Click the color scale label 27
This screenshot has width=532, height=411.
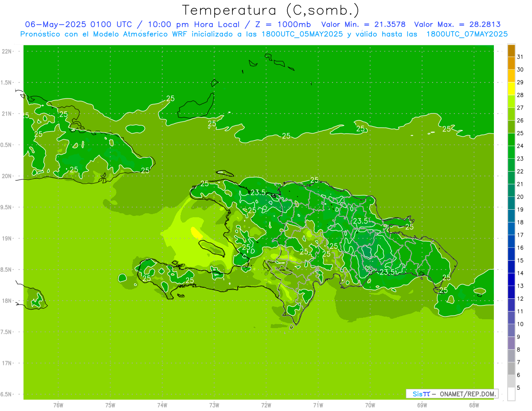pos(520,108)
